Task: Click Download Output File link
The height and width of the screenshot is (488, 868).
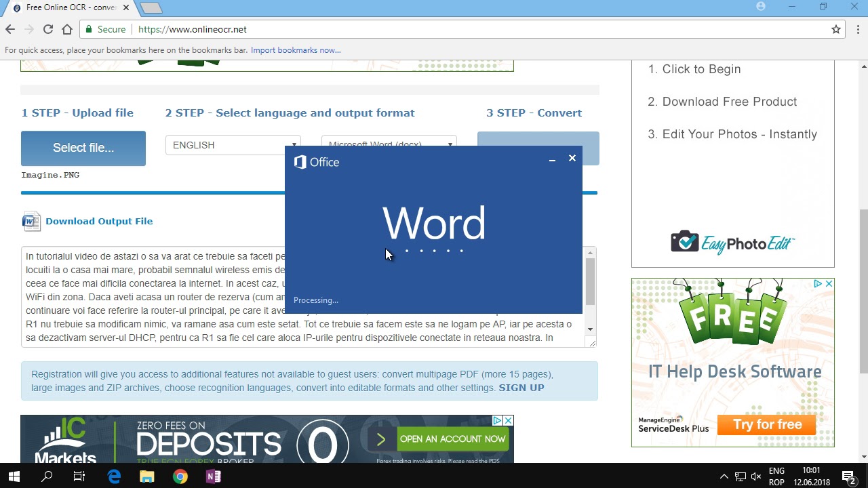Action: click(x=99, y=221)
